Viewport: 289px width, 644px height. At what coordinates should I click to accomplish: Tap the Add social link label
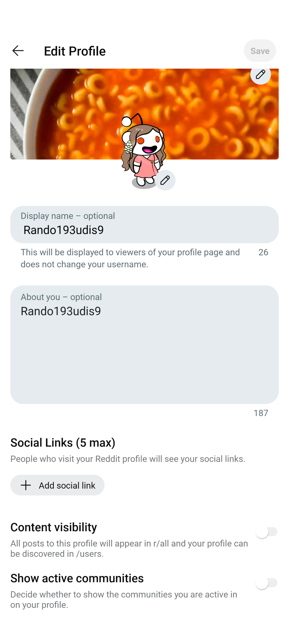pyautogui.click(x=67, y=485)
